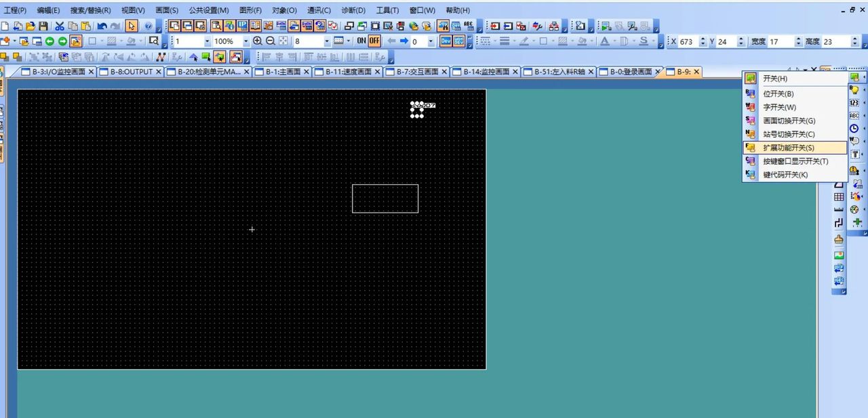868x418 pixels.
Task: Click the green Start Simulator play icon
Action: (x=606, y=26)
